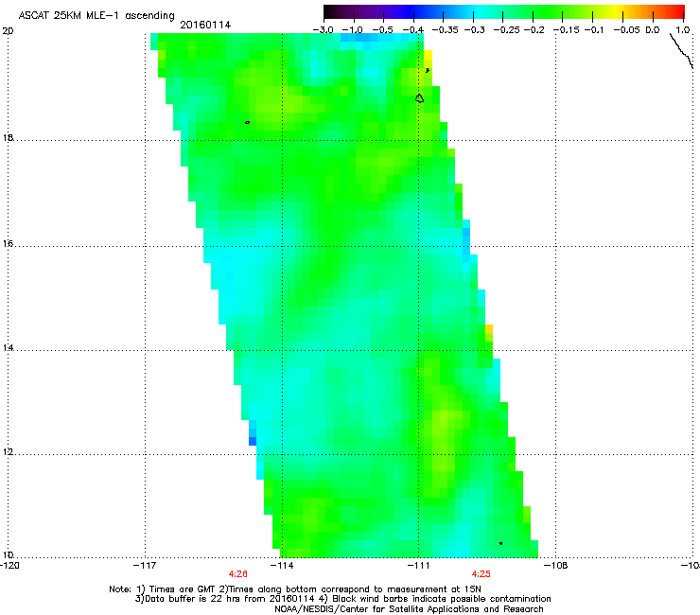Click the dark blue pixel on the swath's west edge
700x615 pixels.
[x=253, y=441]
